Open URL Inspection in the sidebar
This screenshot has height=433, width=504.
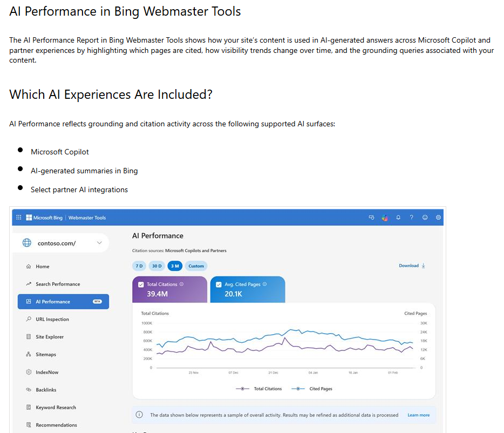pyautogui.click(x=63, y=319)
